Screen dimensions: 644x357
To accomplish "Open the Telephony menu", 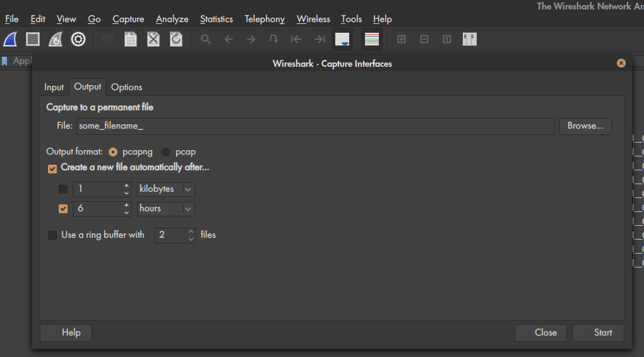I will click(x=265, y=19).
